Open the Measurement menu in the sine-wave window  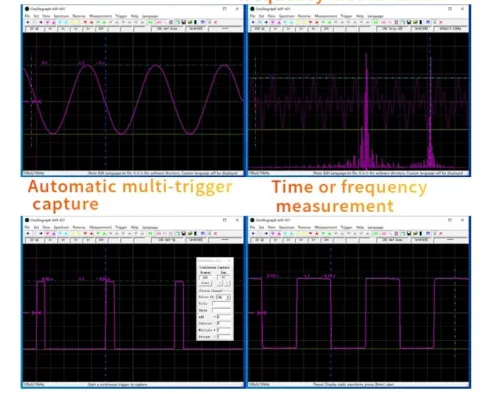pyautogui.click(x=100, y=16)
